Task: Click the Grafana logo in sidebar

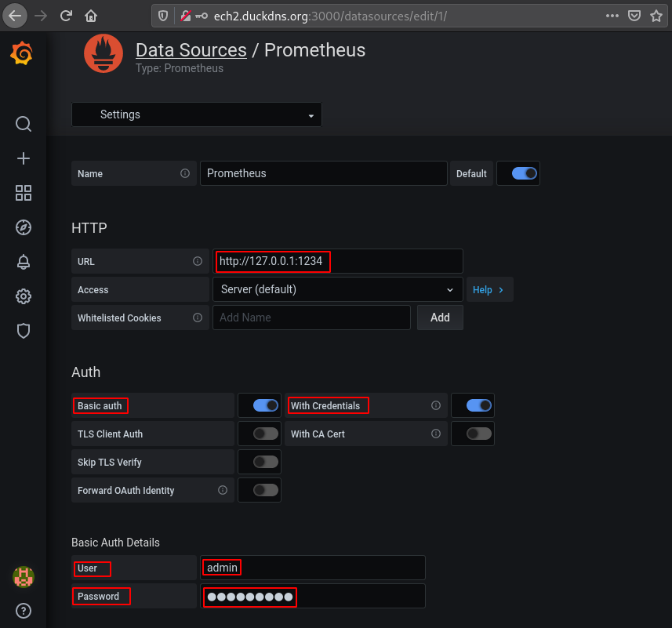Action: pyautogui.click(x=21, y=53)
